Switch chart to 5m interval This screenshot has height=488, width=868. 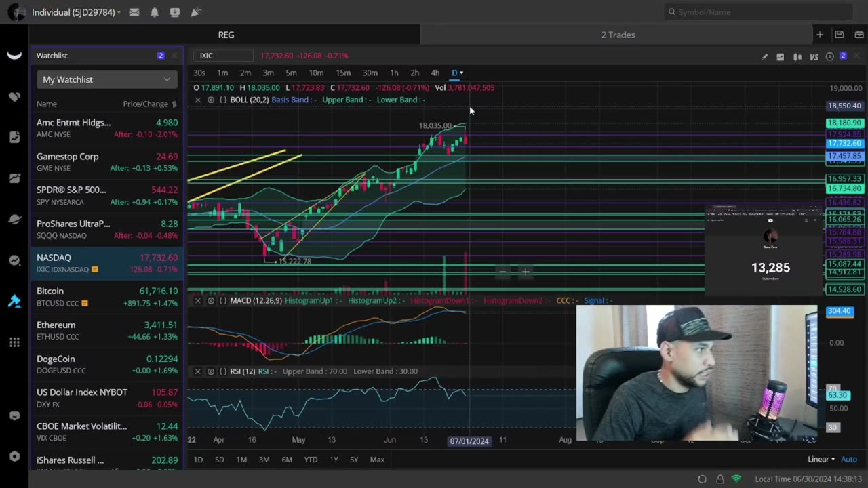[291, 73]
